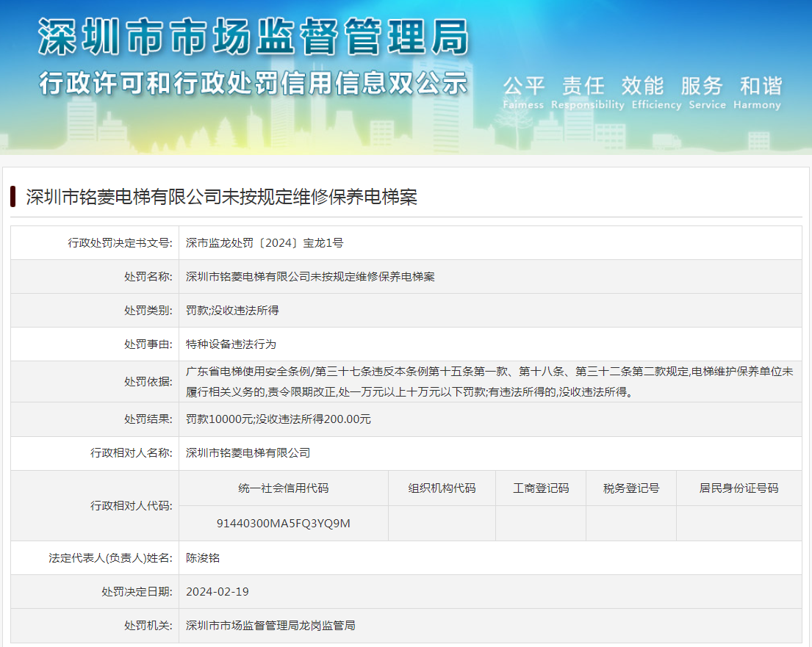Click the 工商登记码 column header
Viewport: 812px width, 647px height.
coord(540,488)
